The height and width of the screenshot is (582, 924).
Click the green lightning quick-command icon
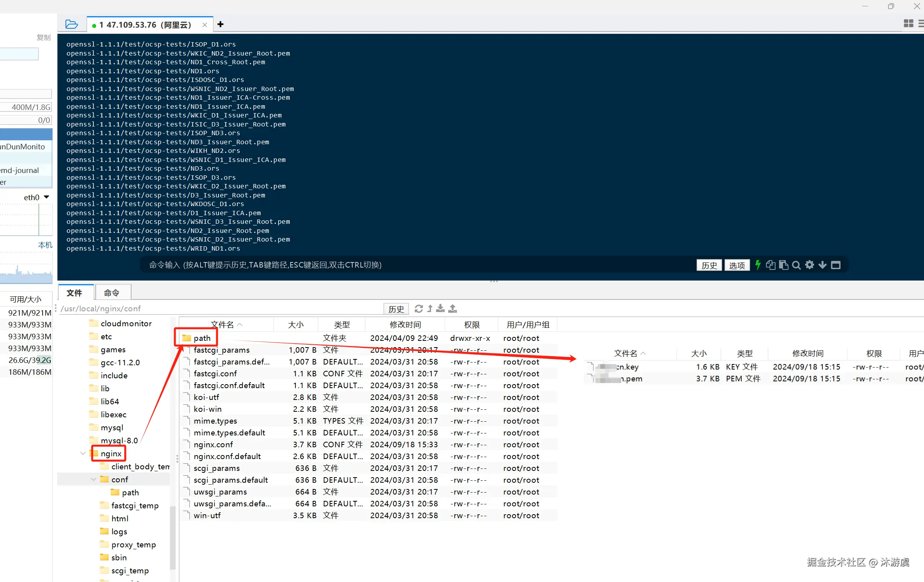click(757, 265)
